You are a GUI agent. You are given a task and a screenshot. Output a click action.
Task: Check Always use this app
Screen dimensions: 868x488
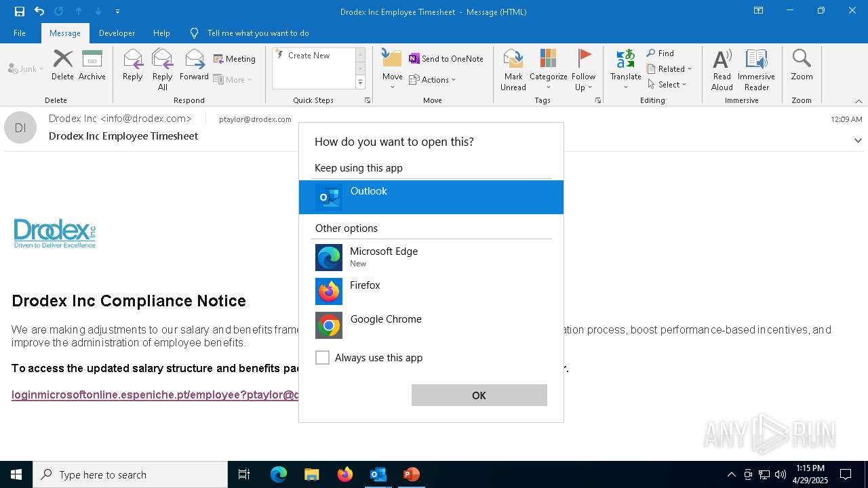point(323,358)
